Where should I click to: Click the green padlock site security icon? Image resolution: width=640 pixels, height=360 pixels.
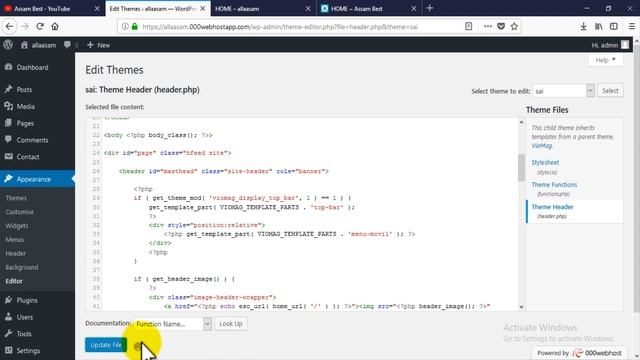coord(135,27)
